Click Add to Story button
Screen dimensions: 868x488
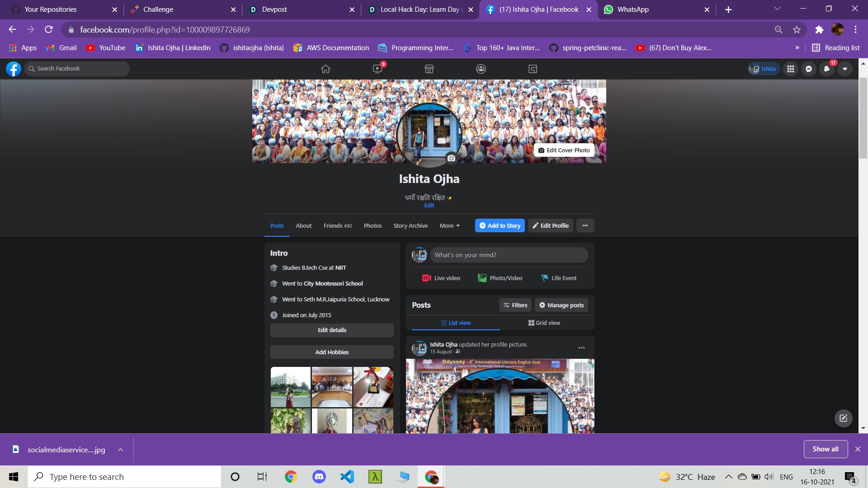[500, 225]
